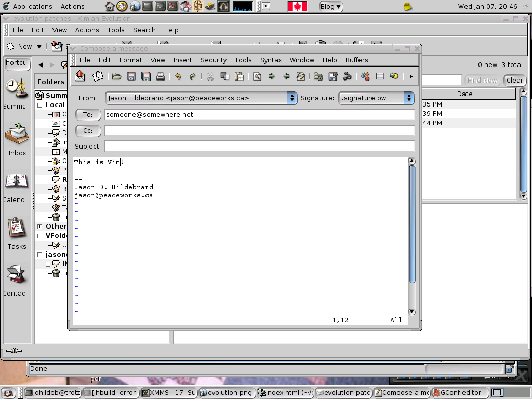Open the Contacts shortcut icon
Image resolution: width=532 pixels, height=399 pixels.
[16, 274]
